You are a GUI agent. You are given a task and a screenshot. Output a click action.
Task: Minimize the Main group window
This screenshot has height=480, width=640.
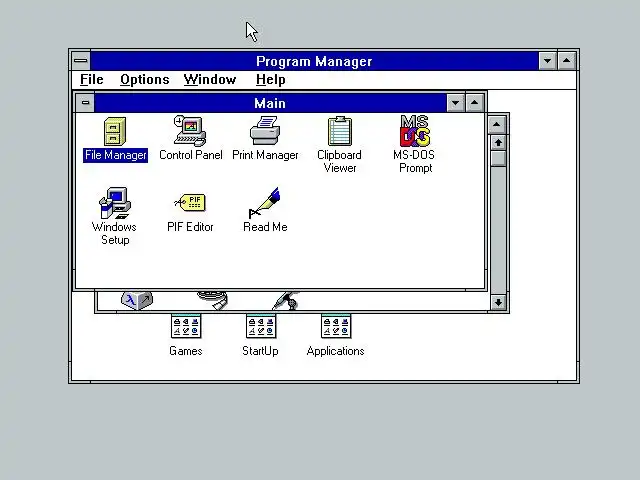click(x=456, y=103)
